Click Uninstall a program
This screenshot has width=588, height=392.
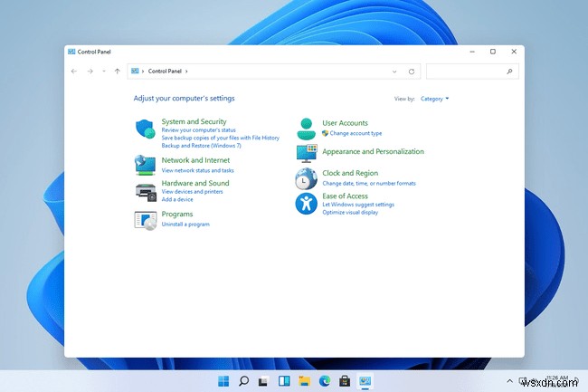pos(185,225)
